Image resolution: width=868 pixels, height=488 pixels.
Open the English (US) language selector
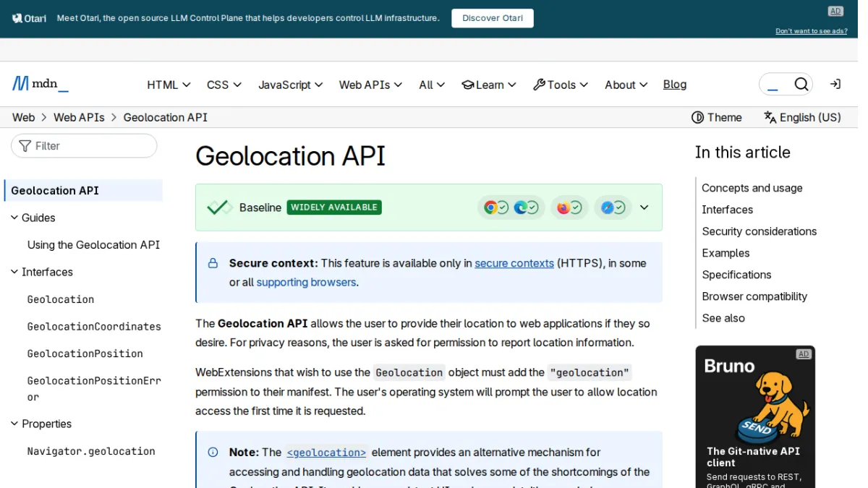(803, 117)
